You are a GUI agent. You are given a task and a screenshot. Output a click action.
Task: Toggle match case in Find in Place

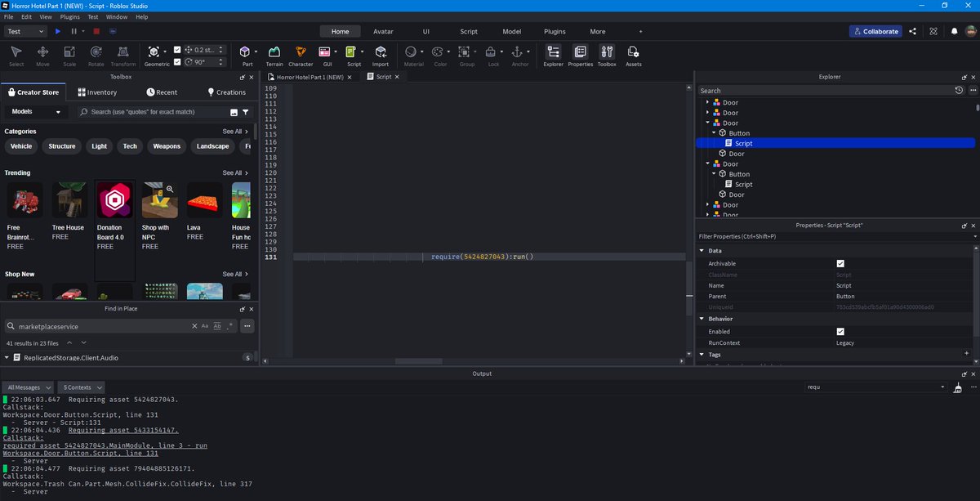tap(205, 325)
